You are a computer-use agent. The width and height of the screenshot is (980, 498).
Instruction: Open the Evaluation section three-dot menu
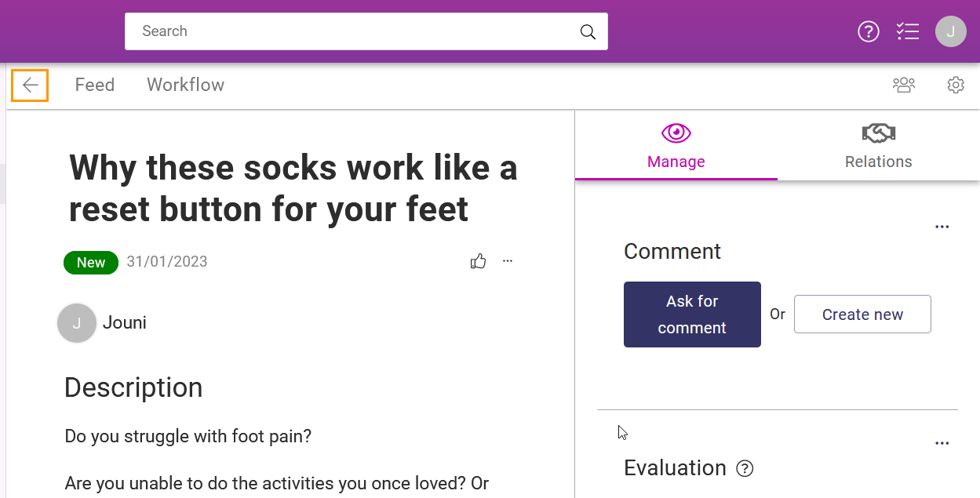(x=942, y=443)
